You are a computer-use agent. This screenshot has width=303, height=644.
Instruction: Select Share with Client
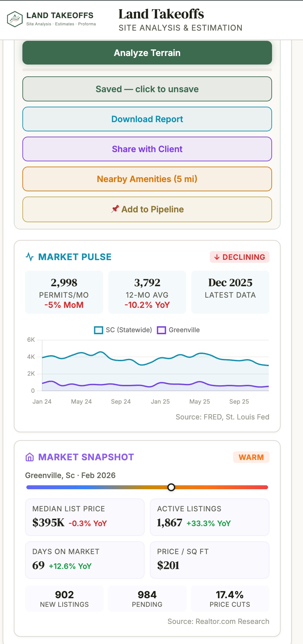coord(147,149)
